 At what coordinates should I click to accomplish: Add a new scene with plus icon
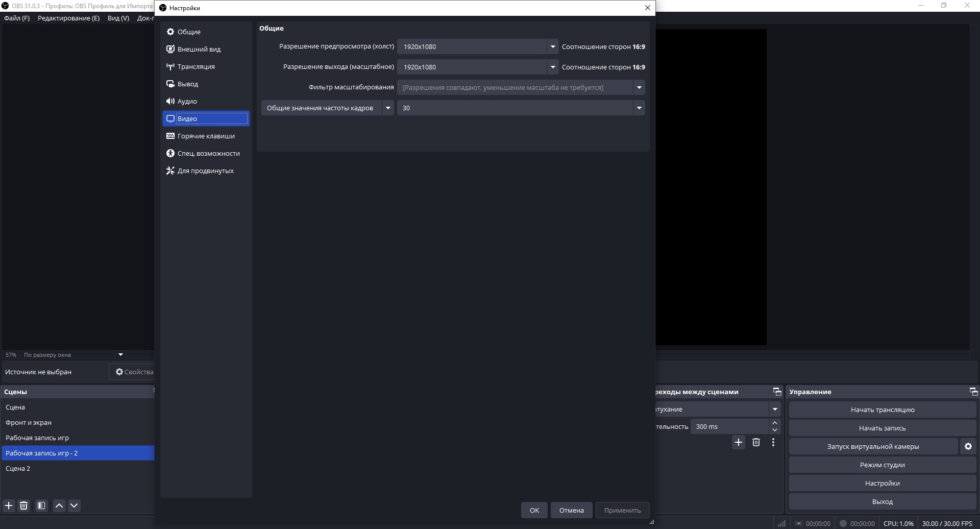(9, 506)
